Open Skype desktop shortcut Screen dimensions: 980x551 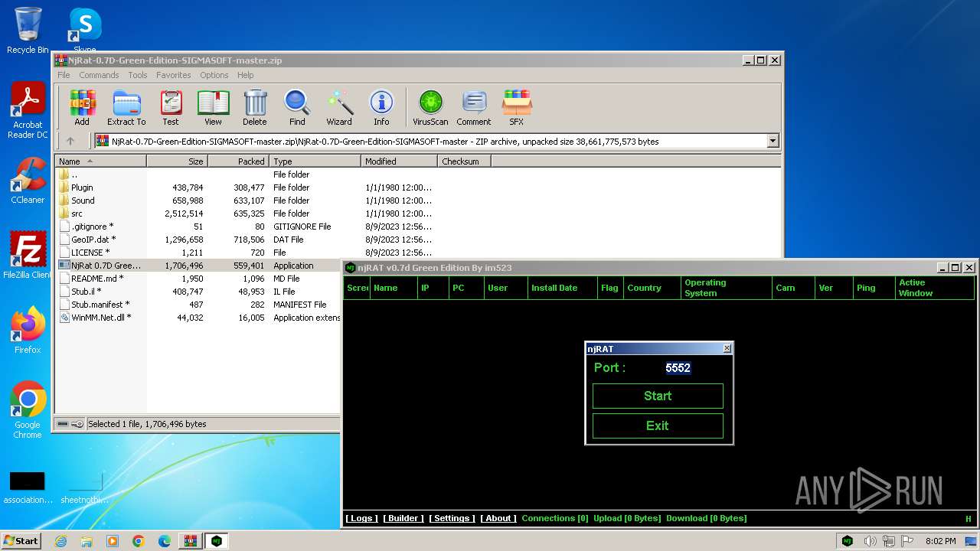[x=84, y=31]
